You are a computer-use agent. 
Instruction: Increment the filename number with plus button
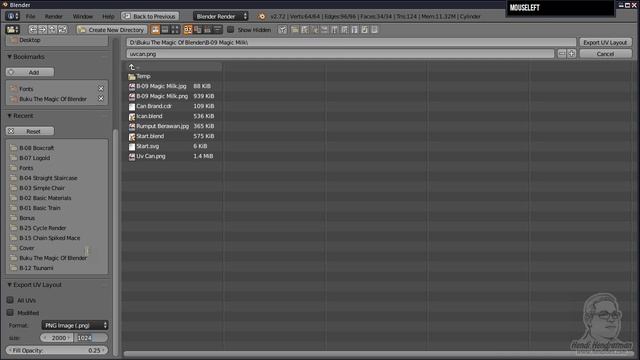tap(571, 54)
